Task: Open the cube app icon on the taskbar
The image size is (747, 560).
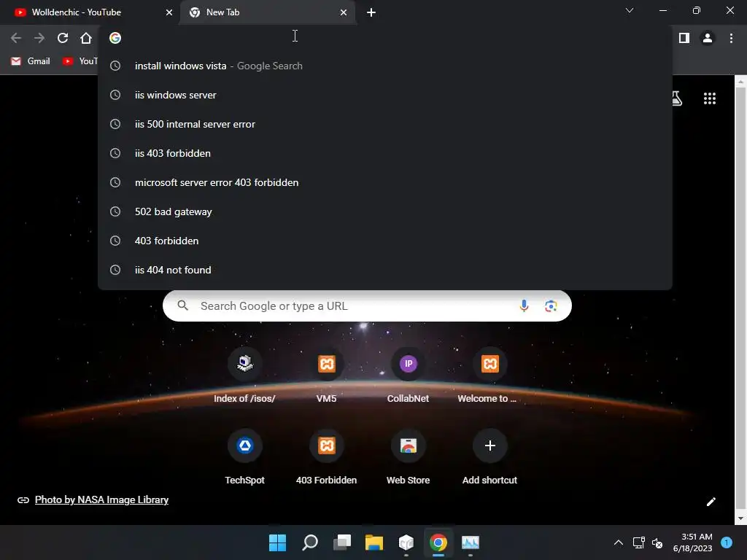Action: pos(406,542)
